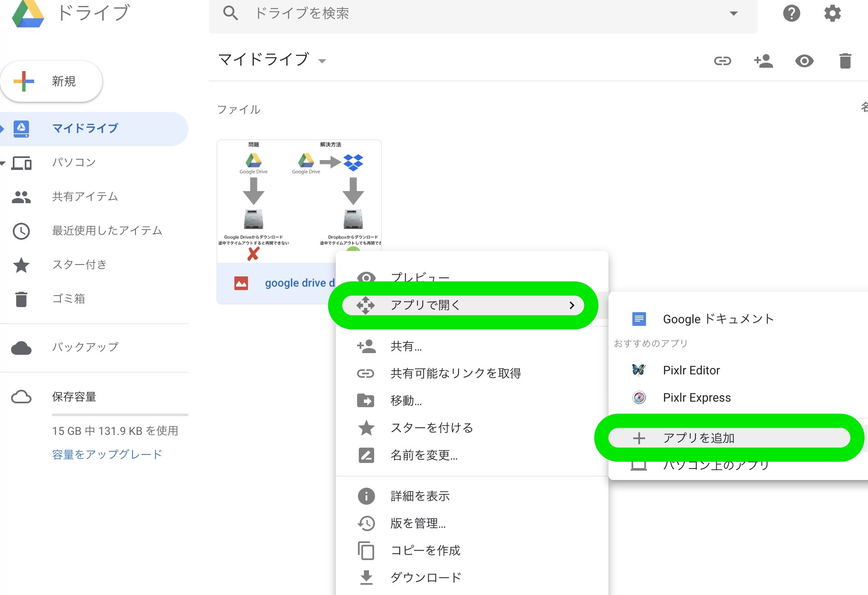This screenshot has width=868, height=595.
Task: Click the backup cloud icon
Action: tap(21, 348)
